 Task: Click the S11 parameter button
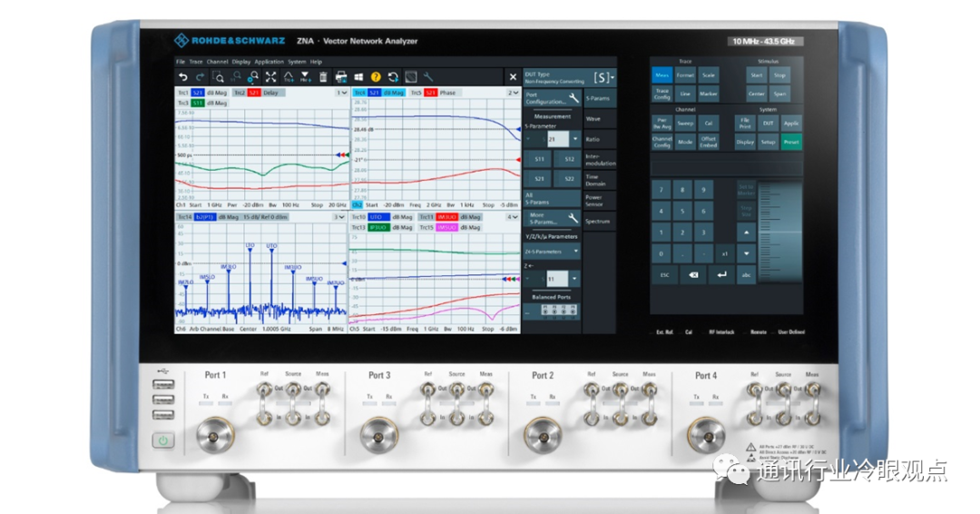[539, 159]
